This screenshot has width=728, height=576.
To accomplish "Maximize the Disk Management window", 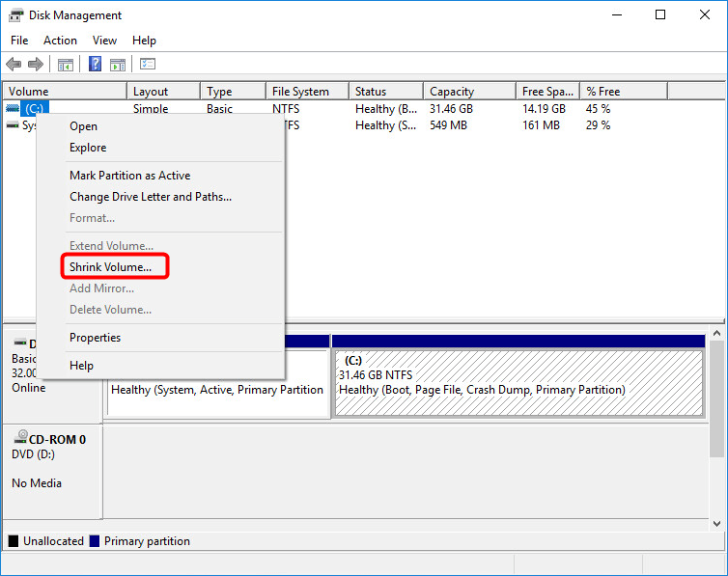I will coord(660,14).
